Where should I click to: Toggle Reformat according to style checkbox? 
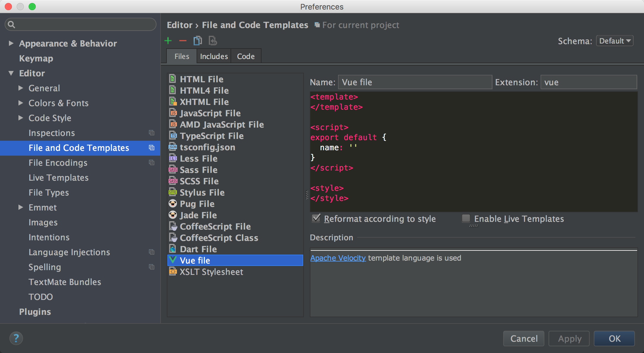click(x=316, y=218)
